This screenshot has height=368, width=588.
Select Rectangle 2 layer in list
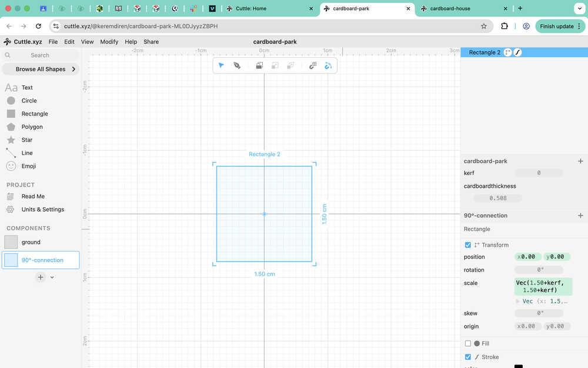click(x=524, y=52)
